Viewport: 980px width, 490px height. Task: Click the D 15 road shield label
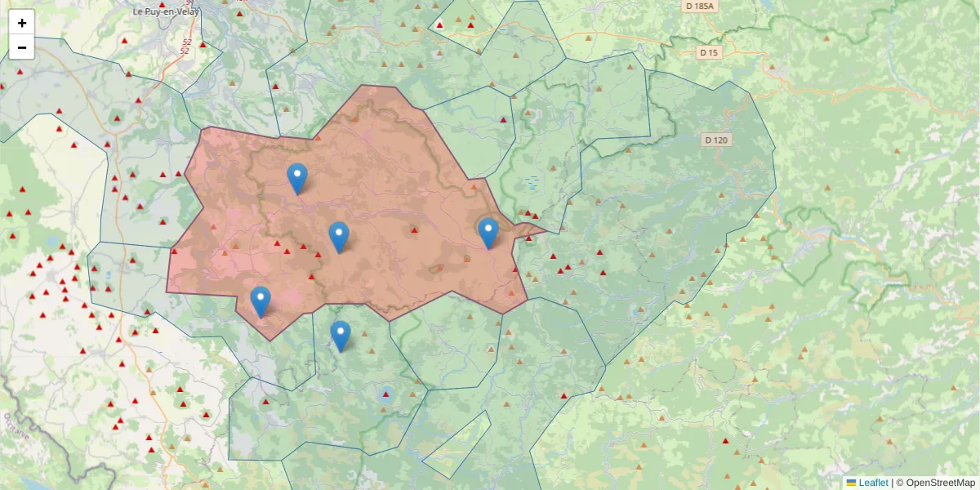pos(709,52)
